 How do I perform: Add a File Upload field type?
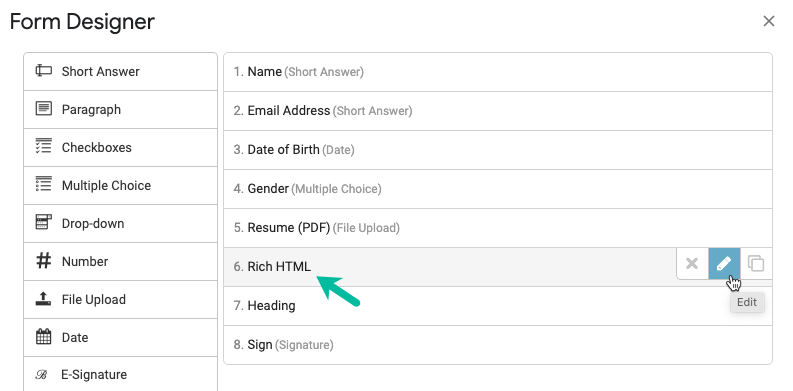coord(120,299)
